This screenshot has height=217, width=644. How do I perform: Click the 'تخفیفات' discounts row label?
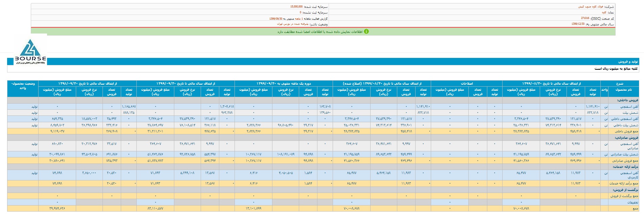(x=632, y=202)
